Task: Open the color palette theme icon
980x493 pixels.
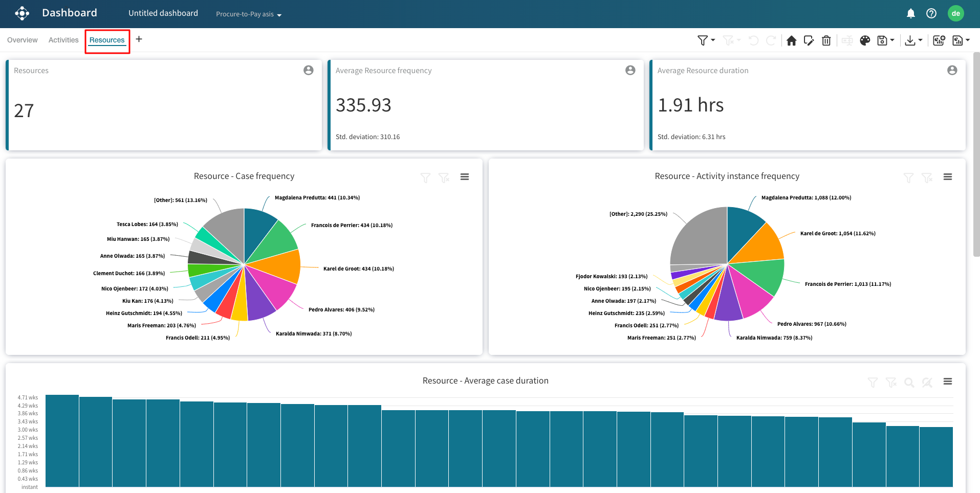Action: [x=865, y=40]
